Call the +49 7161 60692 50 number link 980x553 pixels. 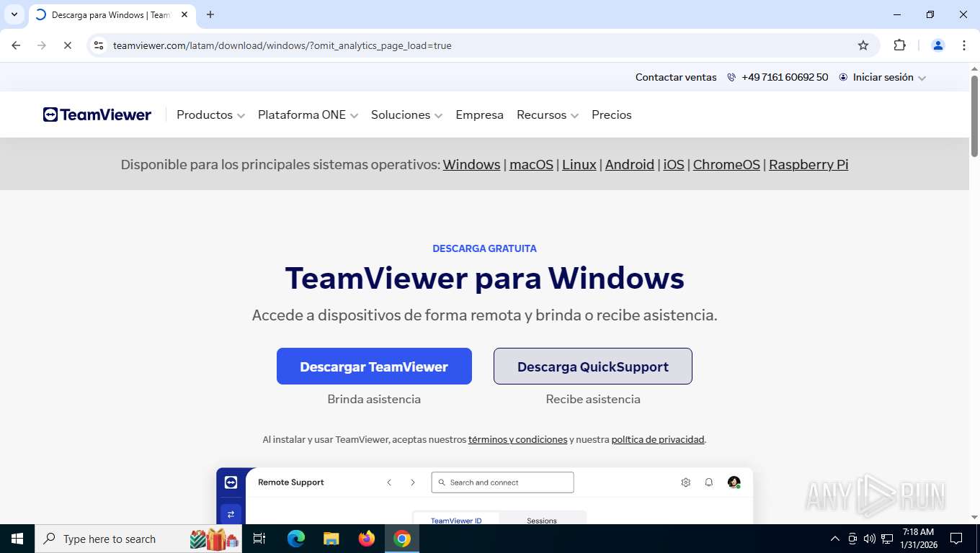coord(778,77)
